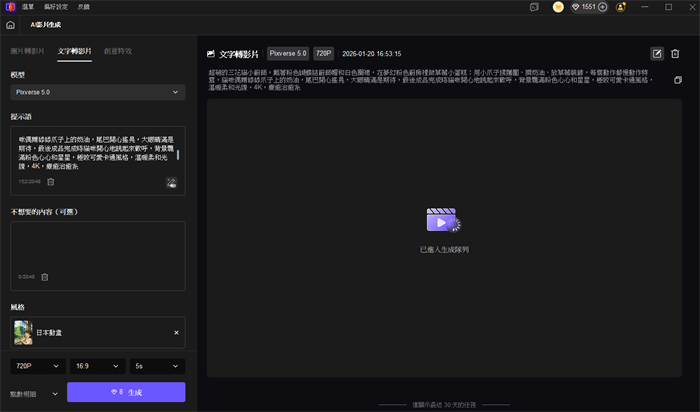
Task: Click the 720P tag in task header
Action: (324, 54)
